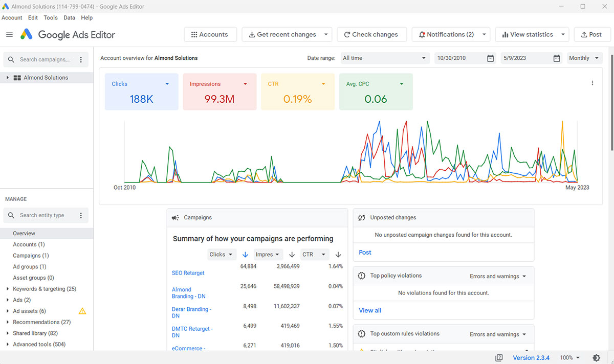The width and height of the screenshot is (614, 364).
Task: Expand View statistics dropdown arrow
Action: pos(563,35)
